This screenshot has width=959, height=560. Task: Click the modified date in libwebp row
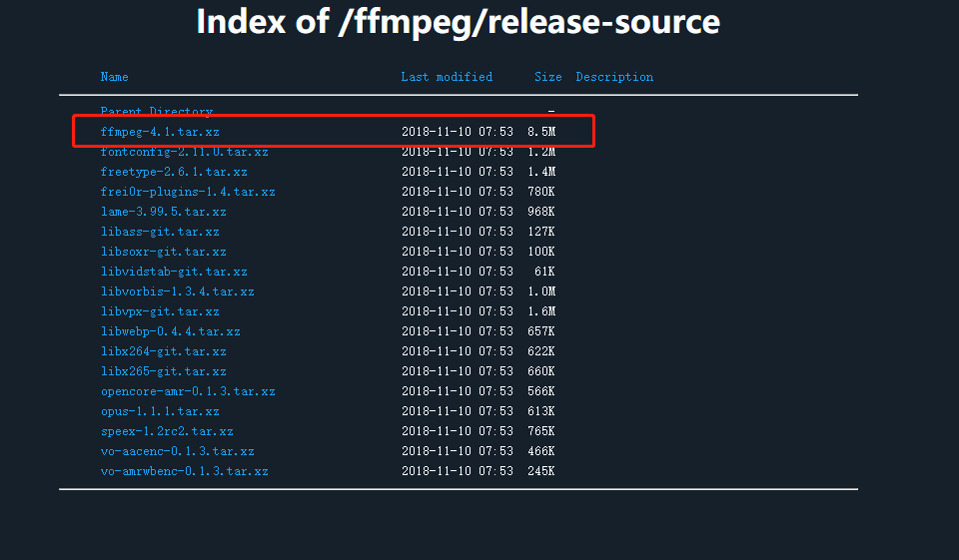point(458,331)
